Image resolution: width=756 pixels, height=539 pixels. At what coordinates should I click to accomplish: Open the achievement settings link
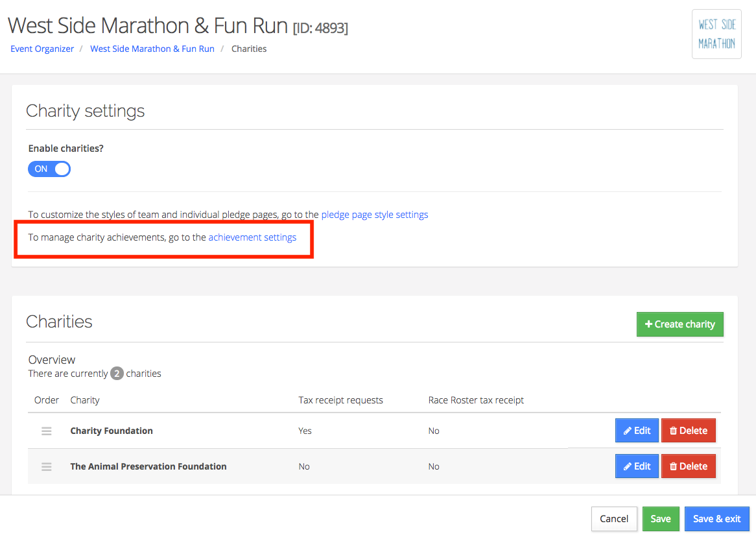pos(252,237)
